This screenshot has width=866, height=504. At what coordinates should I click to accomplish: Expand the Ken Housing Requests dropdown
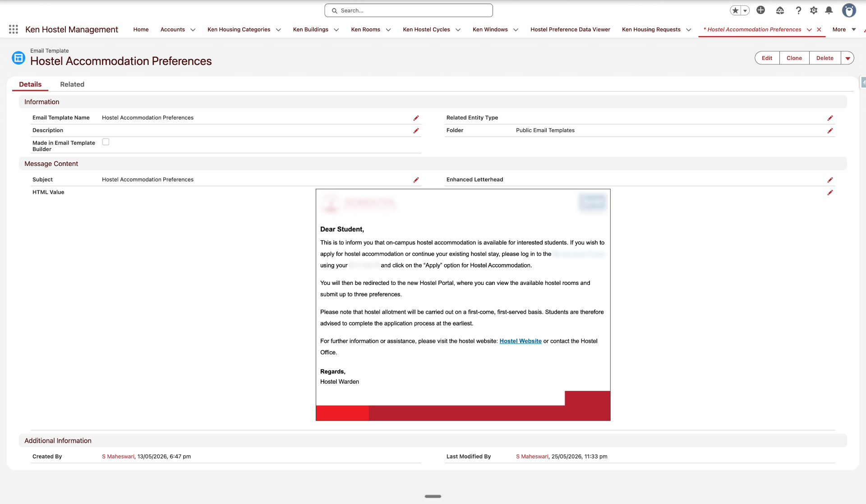click(688, 30)
